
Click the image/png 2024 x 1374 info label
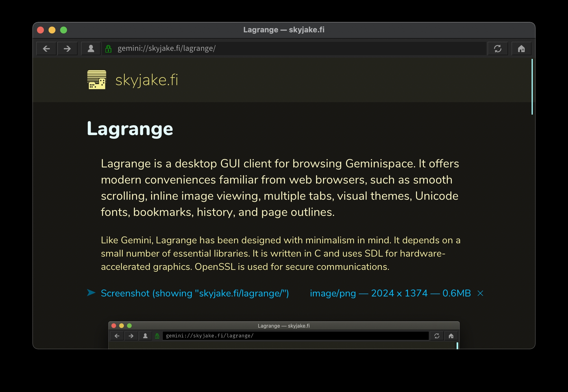pos(390,293)
